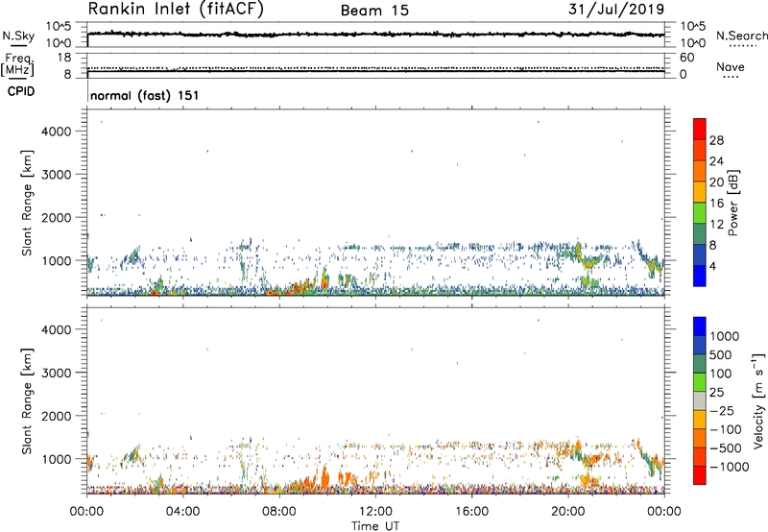This screenshot has height=532, width=768.
Task: Click the 'Velocity [m s⁻¹]' color bar label
Action: point(758,400)
